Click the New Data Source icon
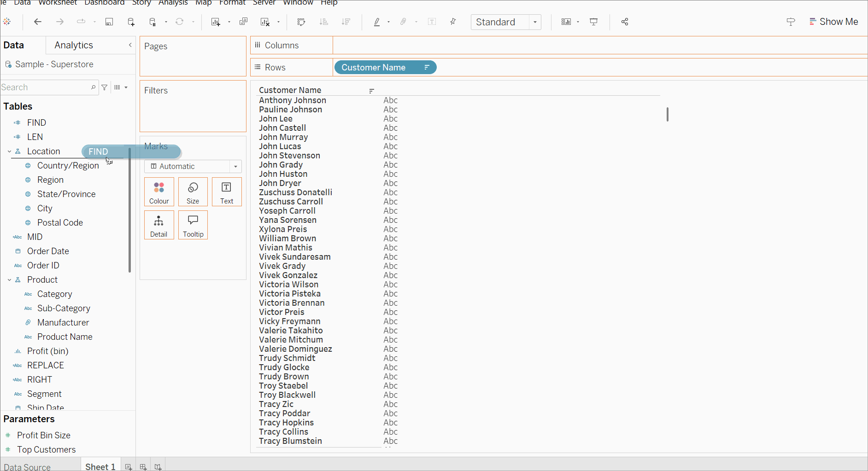The height and width of the screenshot is (471, 868). pyautogui.click(x=131, y=22)
